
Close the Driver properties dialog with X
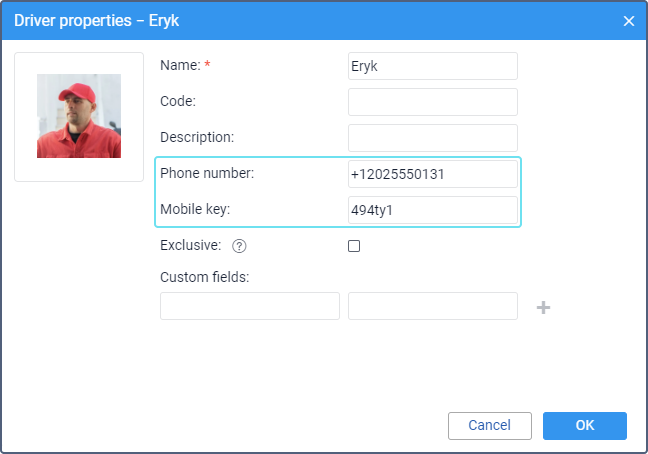(x=629, y=21)
